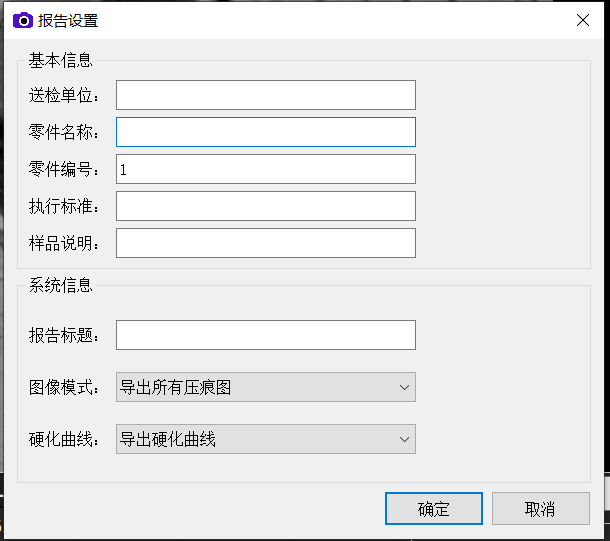This screenshot has width=610, height=541.
Task: Expand the 硬化曲线 dropdown showing 导出硬化曲线
Action: 265,439
